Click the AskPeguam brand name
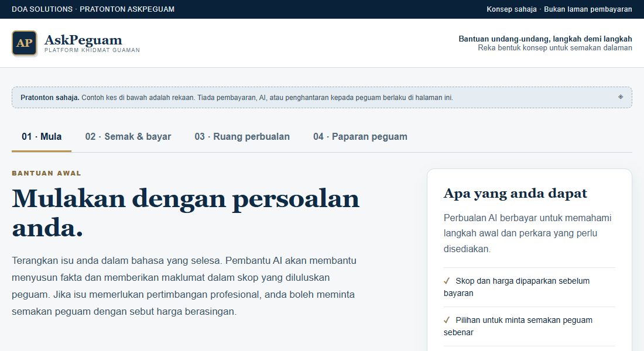Screen dimensions: 644x351 [x=83, y=40]
